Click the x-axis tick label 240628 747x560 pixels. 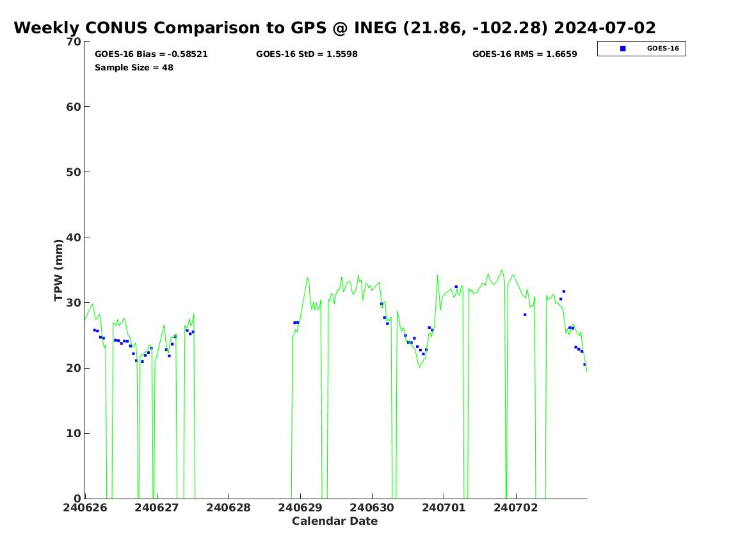pos(229,508)
